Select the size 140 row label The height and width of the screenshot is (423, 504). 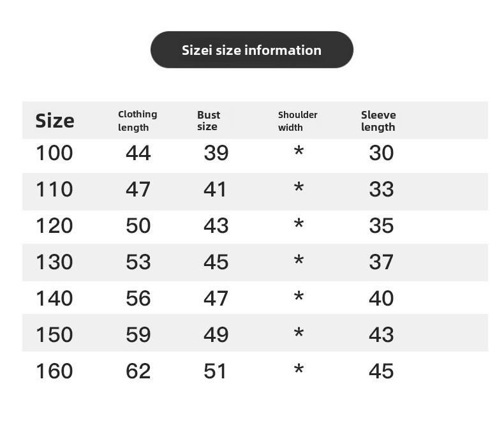[x=54, y=298]
